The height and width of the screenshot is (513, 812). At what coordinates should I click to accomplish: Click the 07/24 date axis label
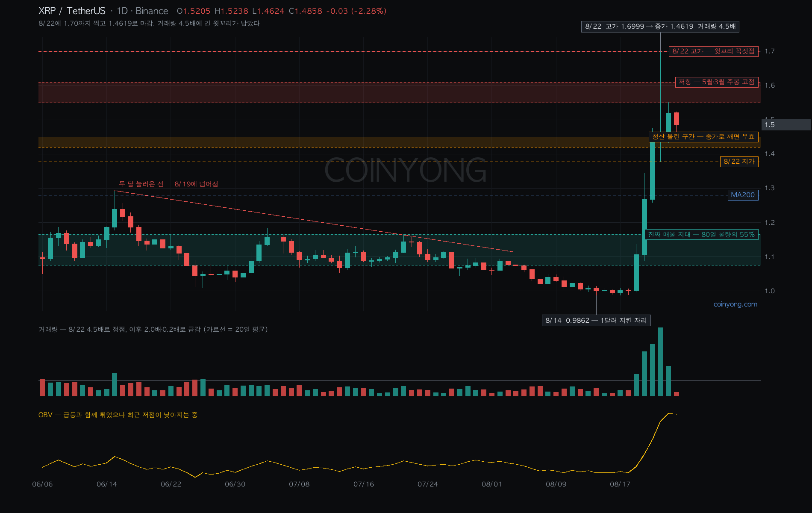428,484
